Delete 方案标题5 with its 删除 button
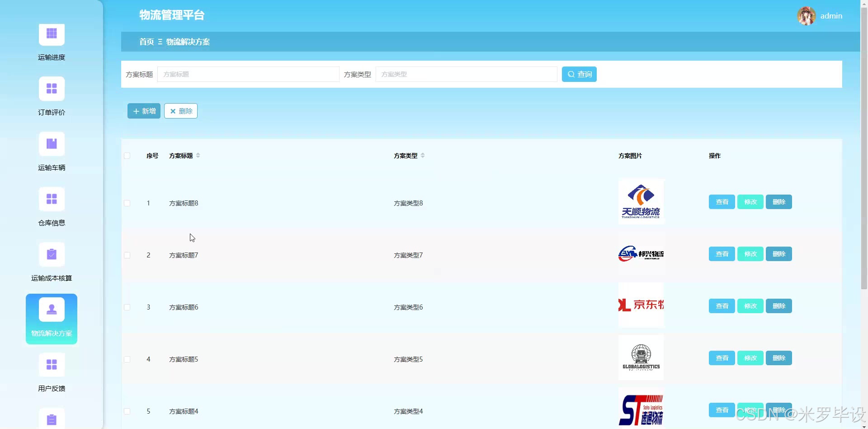868x429 pixels. tap(779, 358)
